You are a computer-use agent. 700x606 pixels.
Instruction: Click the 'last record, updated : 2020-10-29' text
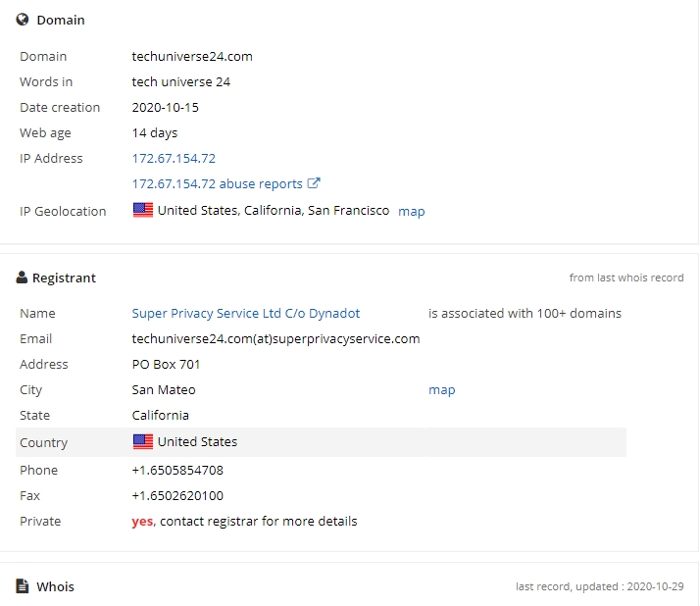(600, 586)
